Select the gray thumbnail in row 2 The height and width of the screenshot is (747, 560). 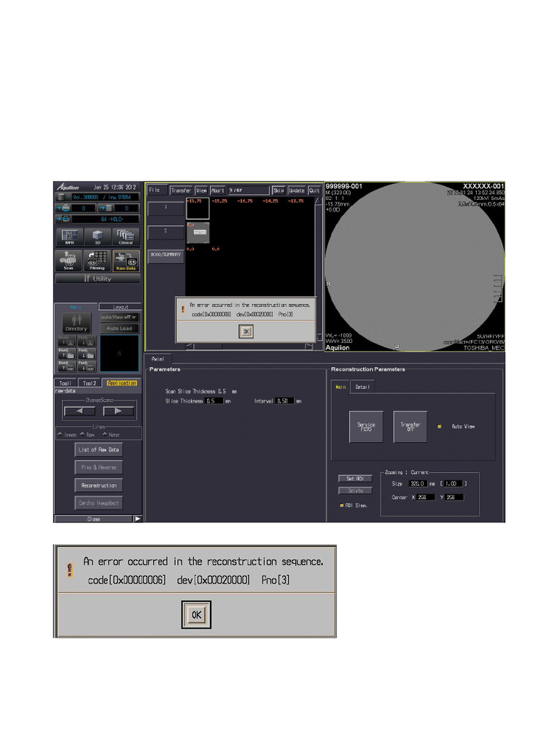pos(198,233)
